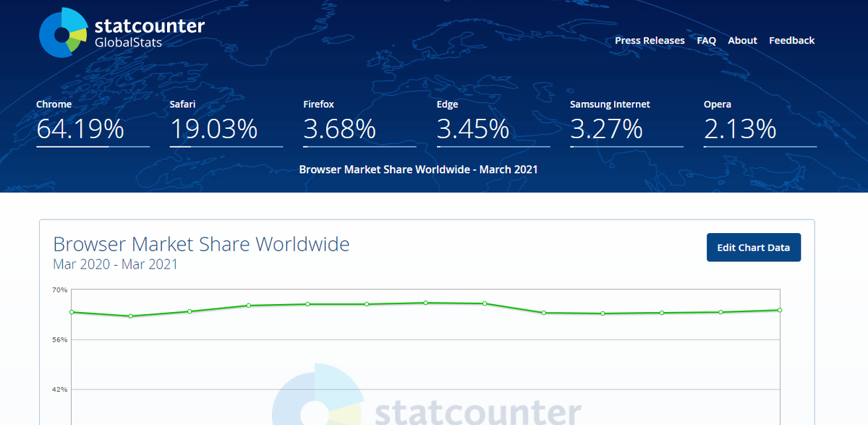868x425 pixels.
Task: Click the 56% y-axis label
Action: point(59,340)
